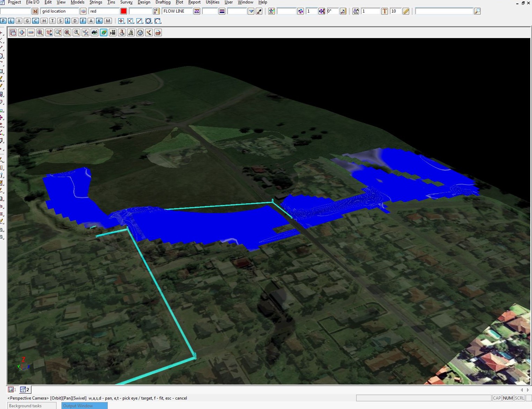Open the Tins menu
Viewport: 532px width, 409px height.
point(111,2)
